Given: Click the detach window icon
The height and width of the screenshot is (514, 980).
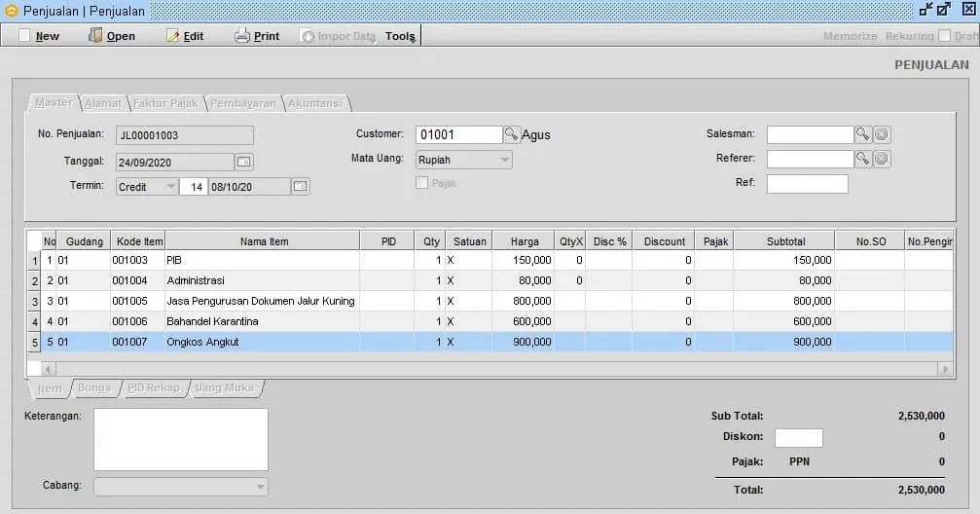Looking at the screenshot, I should (x=944, y=10).
